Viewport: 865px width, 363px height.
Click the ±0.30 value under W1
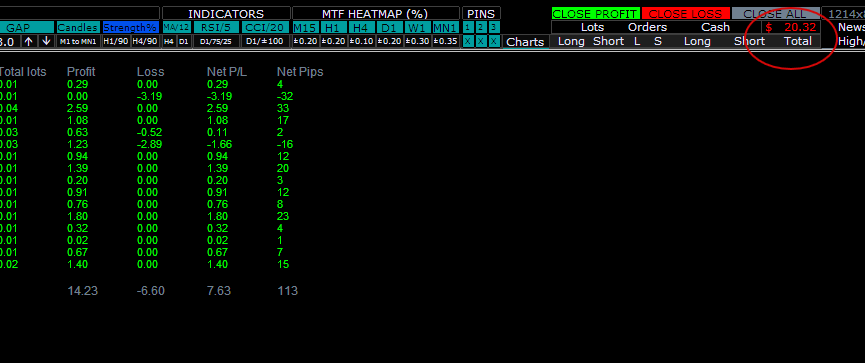pos(418,41)
